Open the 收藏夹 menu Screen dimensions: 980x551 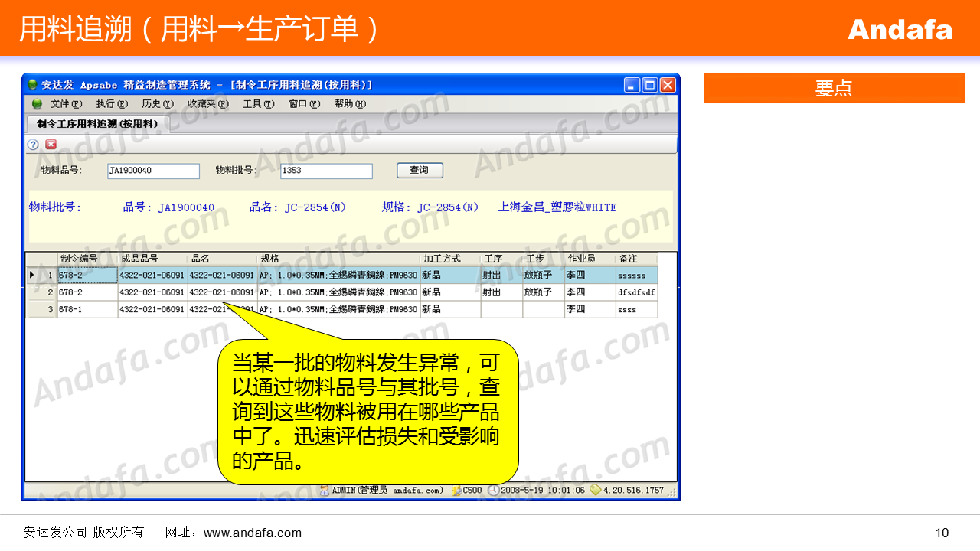pyautogui.click(x=207, y=104)
